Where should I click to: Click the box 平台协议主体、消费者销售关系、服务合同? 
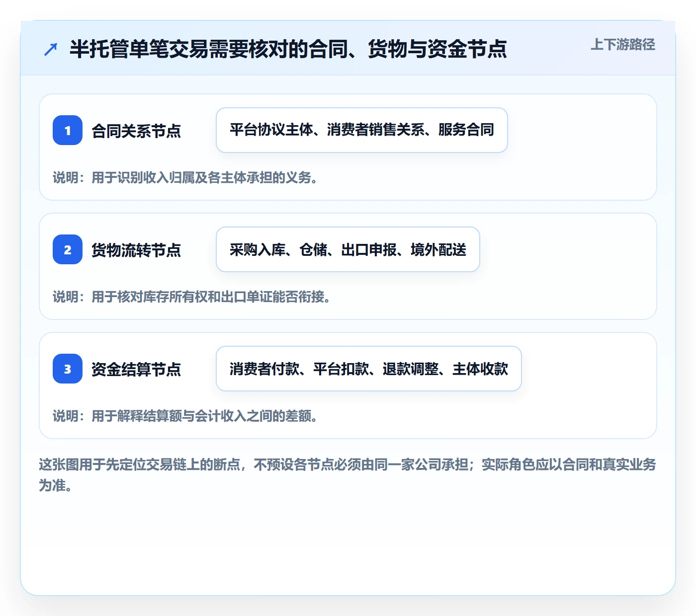point(362,130)
